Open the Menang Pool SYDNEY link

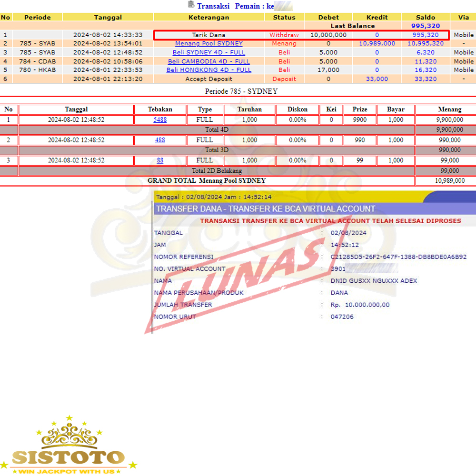(209, 43)
